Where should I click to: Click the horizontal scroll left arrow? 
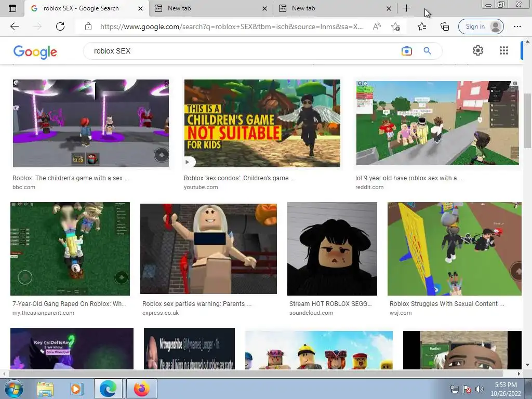point(4,374)
